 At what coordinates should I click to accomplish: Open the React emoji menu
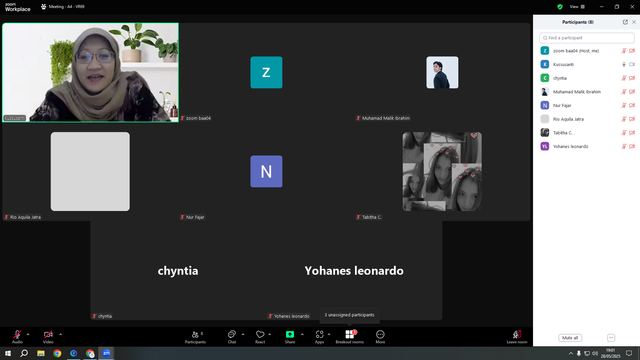click(260, 337)
